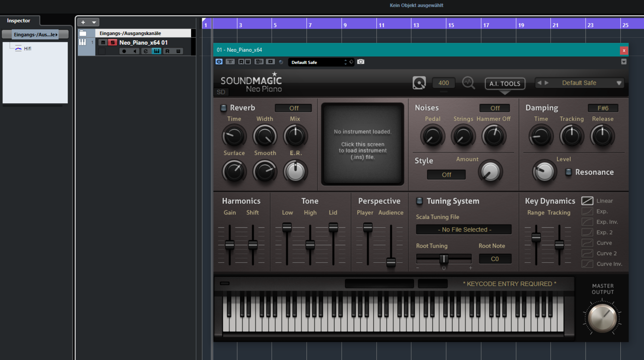Screen dimensions: 644x360
Task: Select Exp. 2 dynamics curve
Action: pos(587,232)
